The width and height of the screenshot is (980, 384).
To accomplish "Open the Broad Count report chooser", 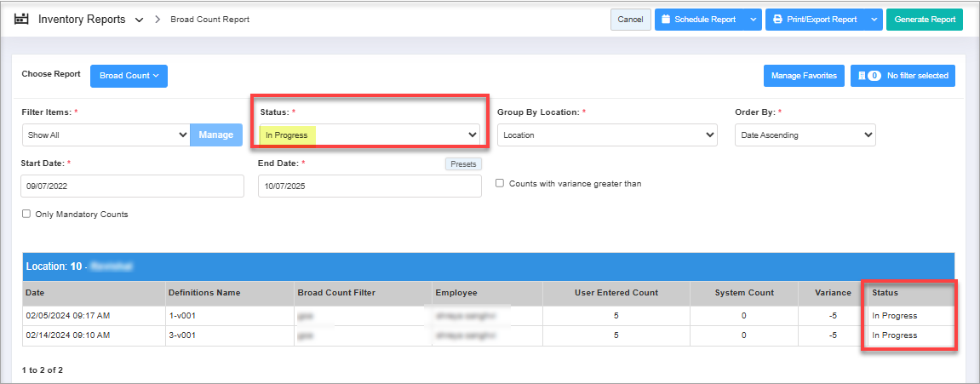I will pos(129,76).
